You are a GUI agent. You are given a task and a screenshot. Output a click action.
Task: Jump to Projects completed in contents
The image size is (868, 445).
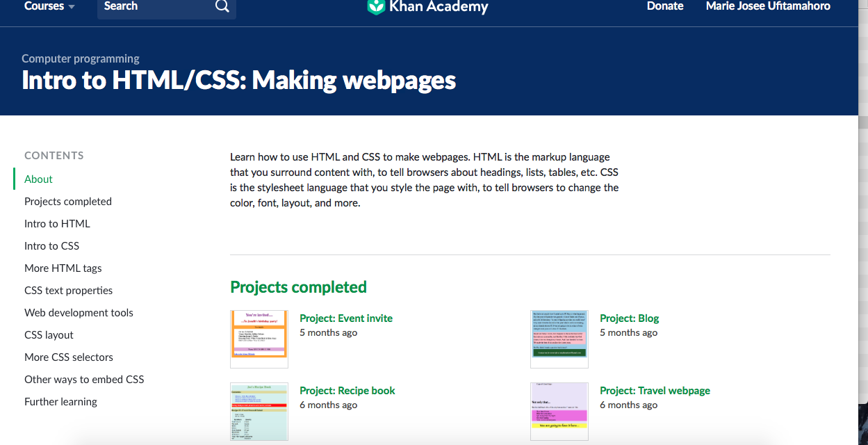coord(68,202)
